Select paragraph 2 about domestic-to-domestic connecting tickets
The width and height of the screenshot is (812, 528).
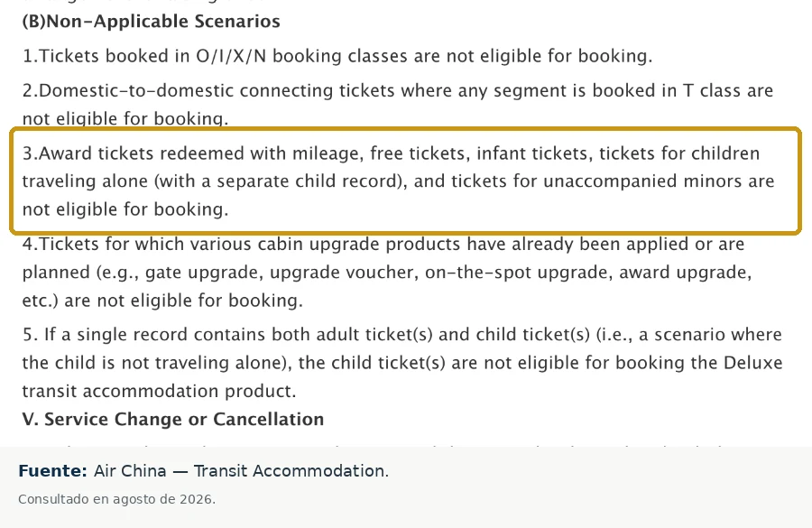(x=398, y=104)
